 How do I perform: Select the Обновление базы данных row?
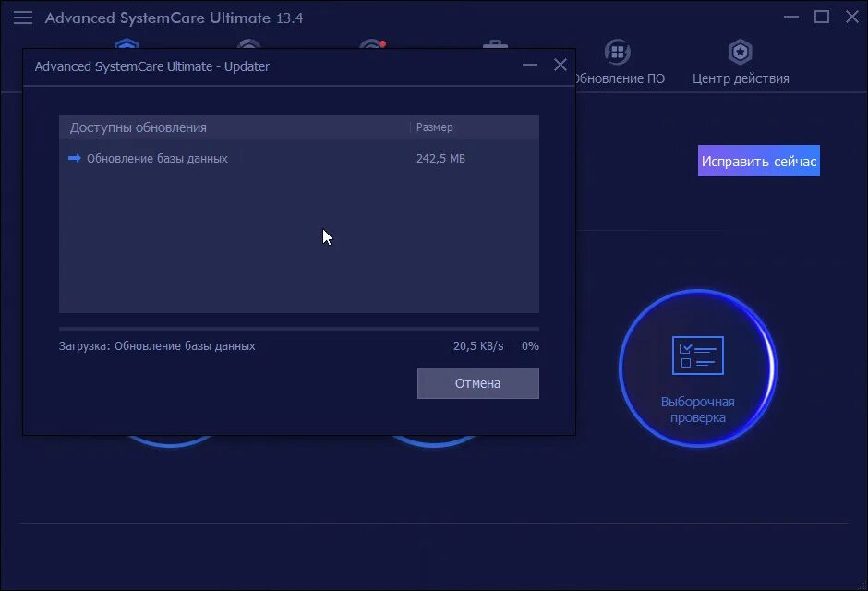click(299, 158)
